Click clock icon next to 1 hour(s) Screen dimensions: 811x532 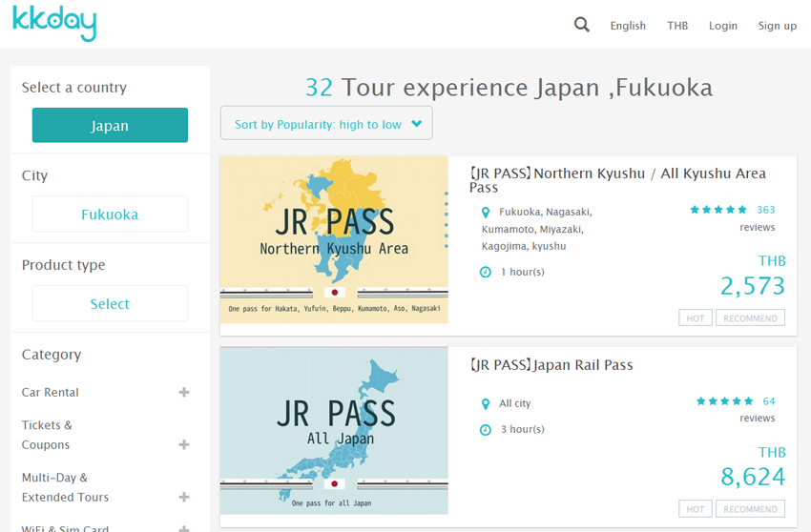485,272
